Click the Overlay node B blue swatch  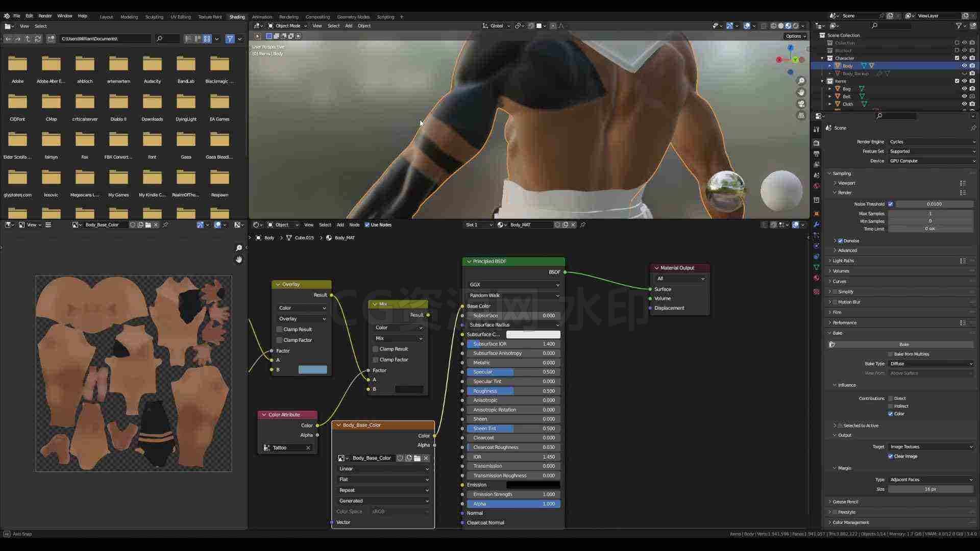point(312,370)
